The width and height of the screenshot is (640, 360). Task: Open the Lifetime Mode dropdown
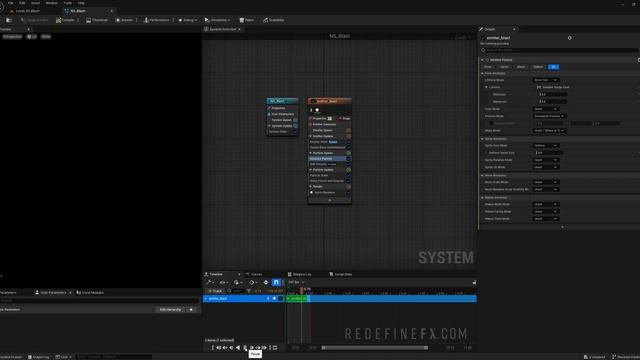(546, 80)
